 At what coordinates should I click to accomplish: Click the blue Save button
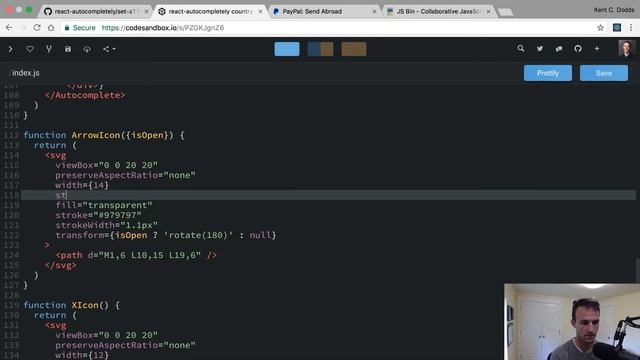pos(604,73)
